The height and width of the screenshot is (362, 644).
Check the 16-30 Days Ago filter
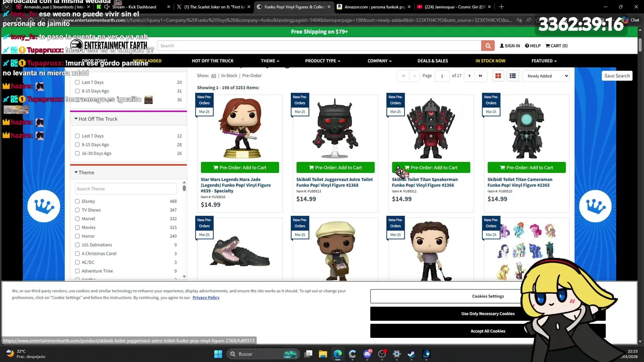[x=77, y=153]
